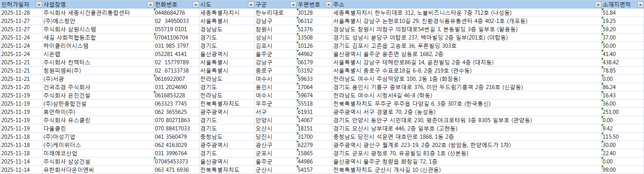Select the '건국조경 주식회사' cell

(x=98, y=87)
